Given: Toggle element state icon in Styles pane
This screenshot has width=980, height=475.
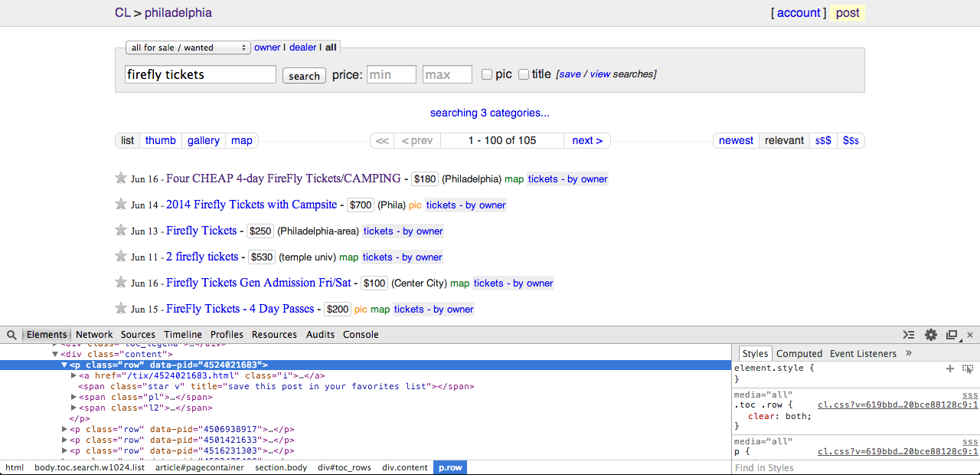Looking at the screenshot, I should click(x=968, y=369).
